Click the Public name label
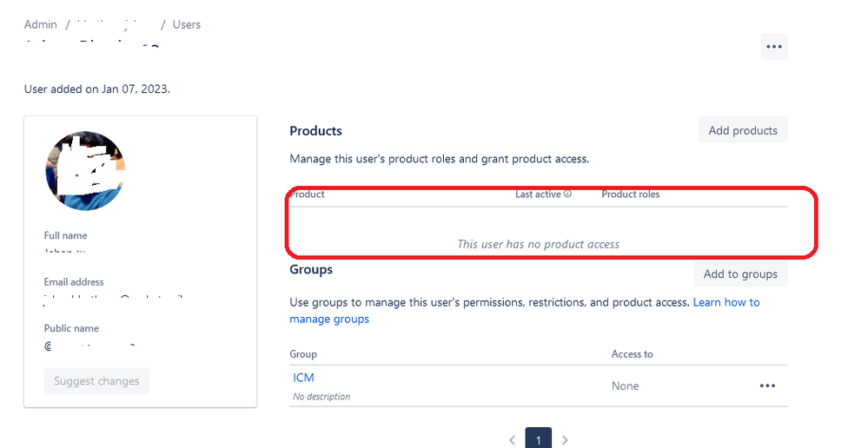The width and height of the screenshot is (868, 448). [71, 328]
